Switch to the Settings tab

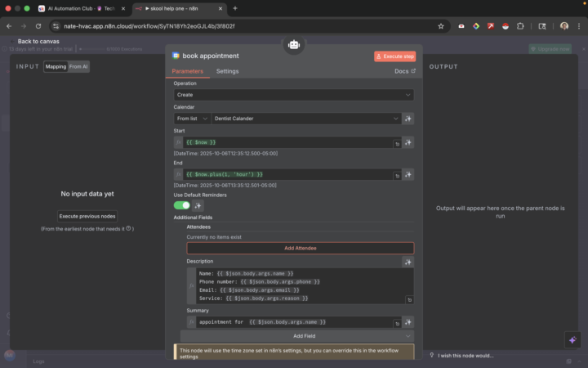coord(227,72)
